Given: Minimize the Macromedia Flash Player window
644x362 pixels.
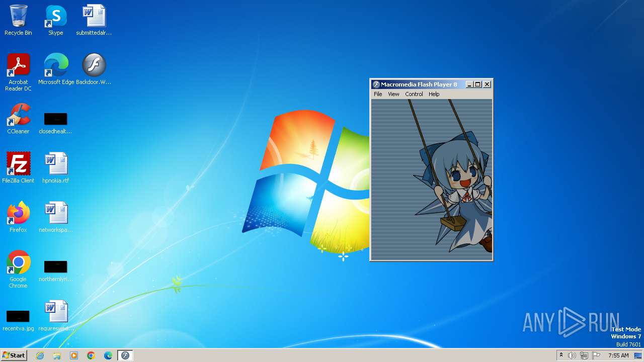Looking at the screenshot, I should (469, 84).
